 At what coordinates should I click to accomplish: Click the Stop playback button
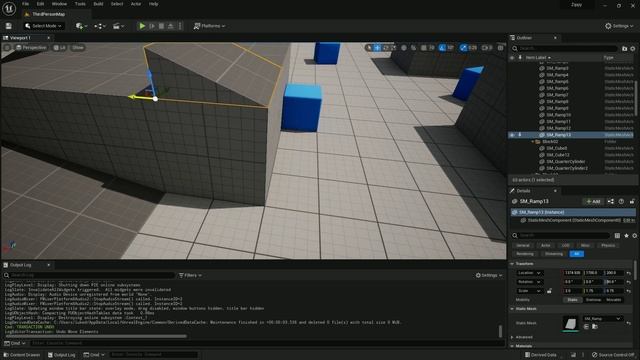[162, 26]
